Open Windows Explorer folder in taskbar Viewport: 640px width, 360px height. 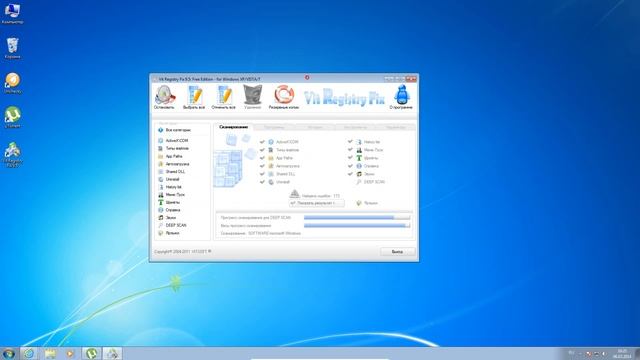[x=50, y=353]
